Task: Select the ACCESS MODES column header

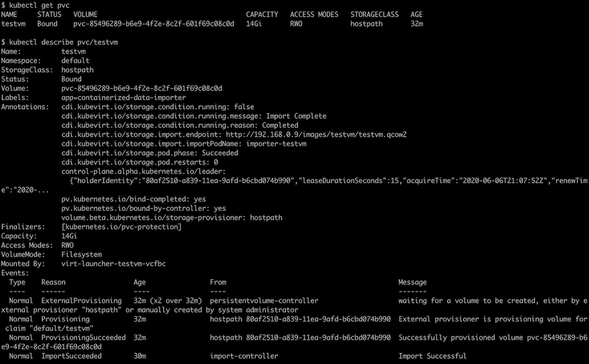Action: pos(314,14)
